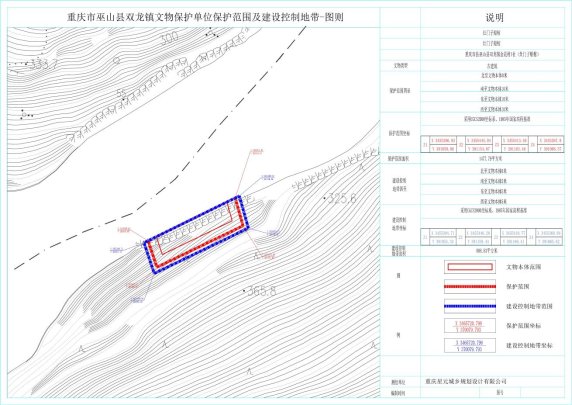Click the 300 contour label near the top

(170, 38)
